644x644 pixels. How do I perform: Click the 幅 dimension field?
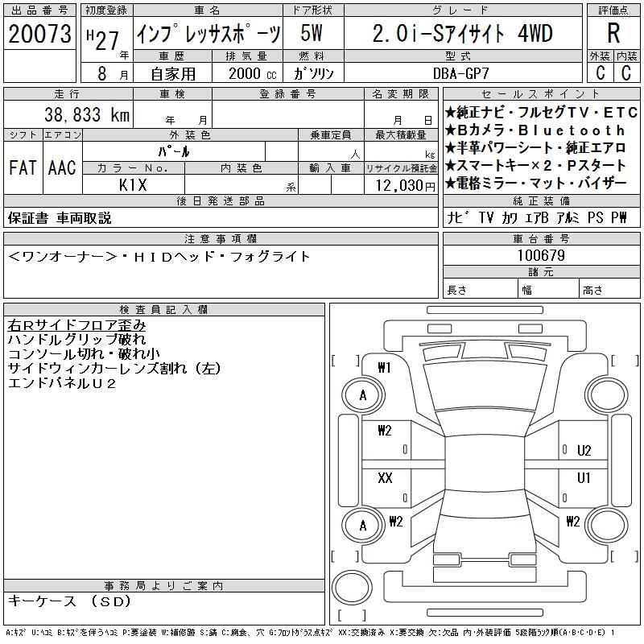pyautogui.click(x=549, y=290)
